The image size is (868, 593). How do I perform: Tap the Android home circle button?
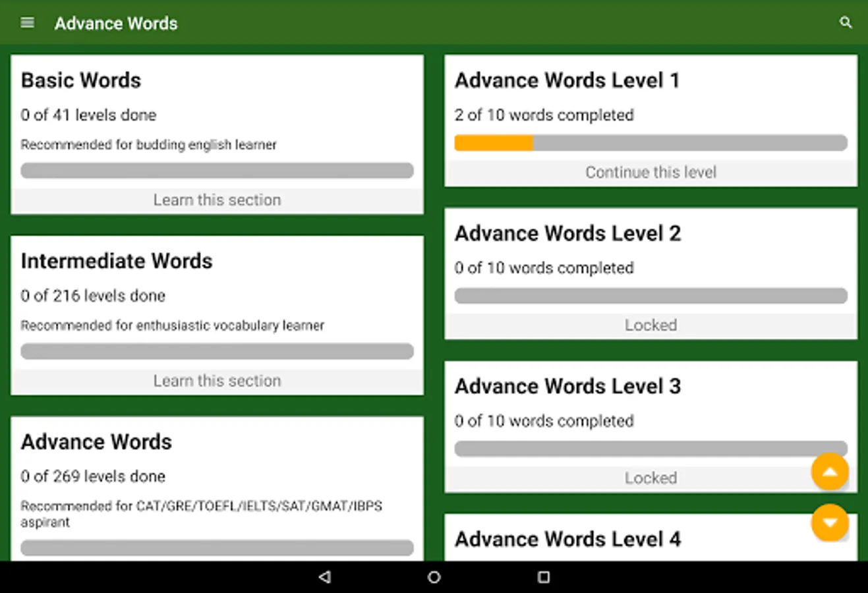pos(434,577)
